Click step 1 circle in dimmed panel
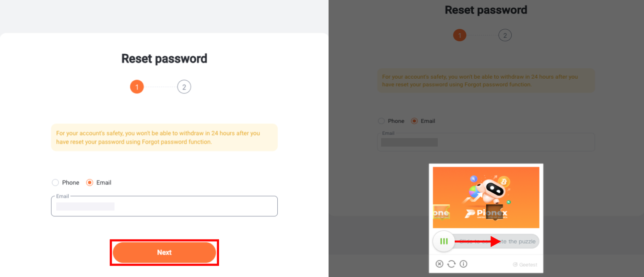644x277 pixels. (459, 35)
